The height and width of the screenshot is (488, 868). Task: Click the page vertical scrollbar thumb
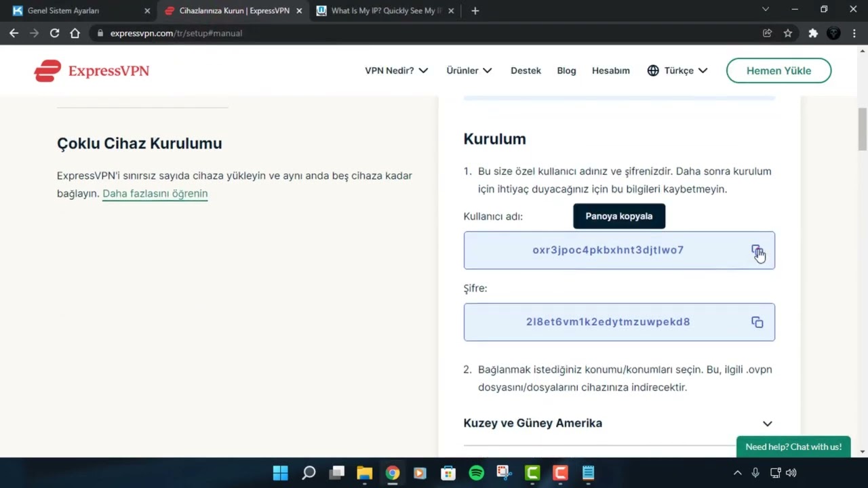(x=863, y=129)
